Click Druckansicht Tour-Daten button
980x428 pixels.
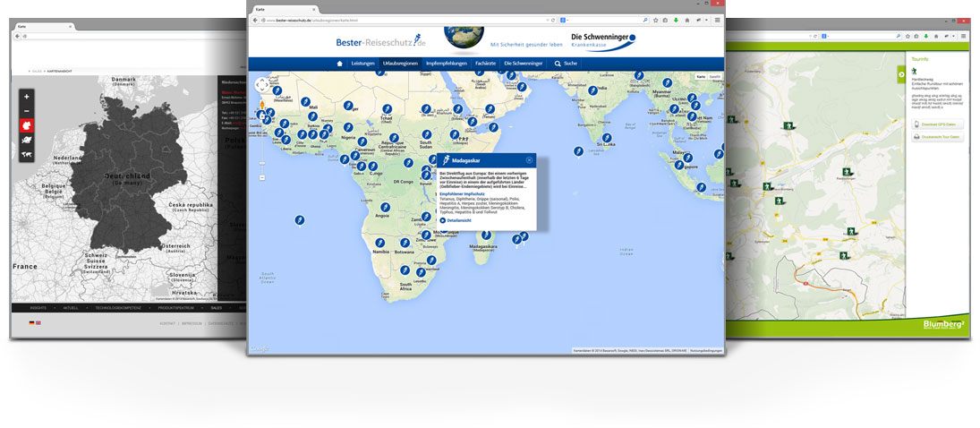937,136
